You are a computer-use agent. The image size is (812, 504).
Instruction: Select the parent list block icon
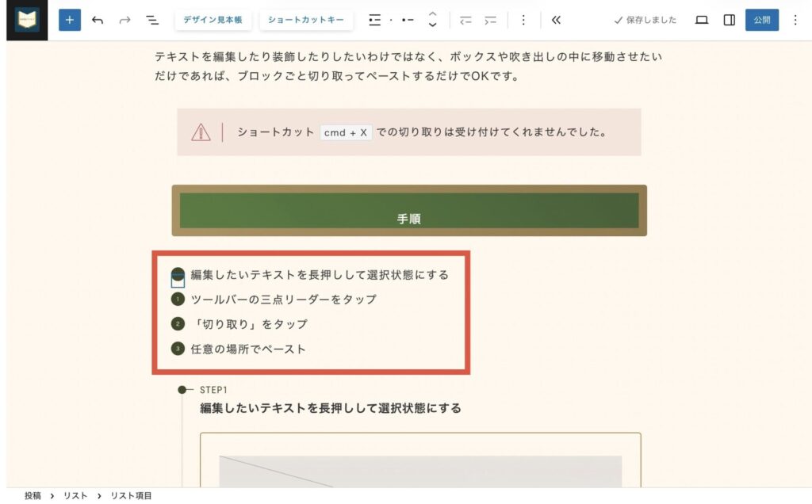375,20
